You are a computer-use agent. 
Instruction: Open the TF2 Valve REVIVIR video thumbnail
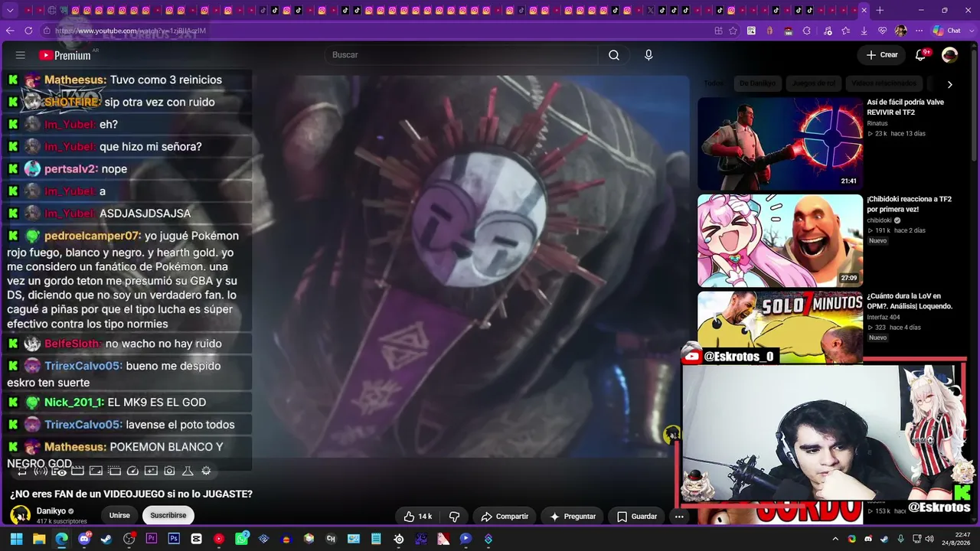780,144
